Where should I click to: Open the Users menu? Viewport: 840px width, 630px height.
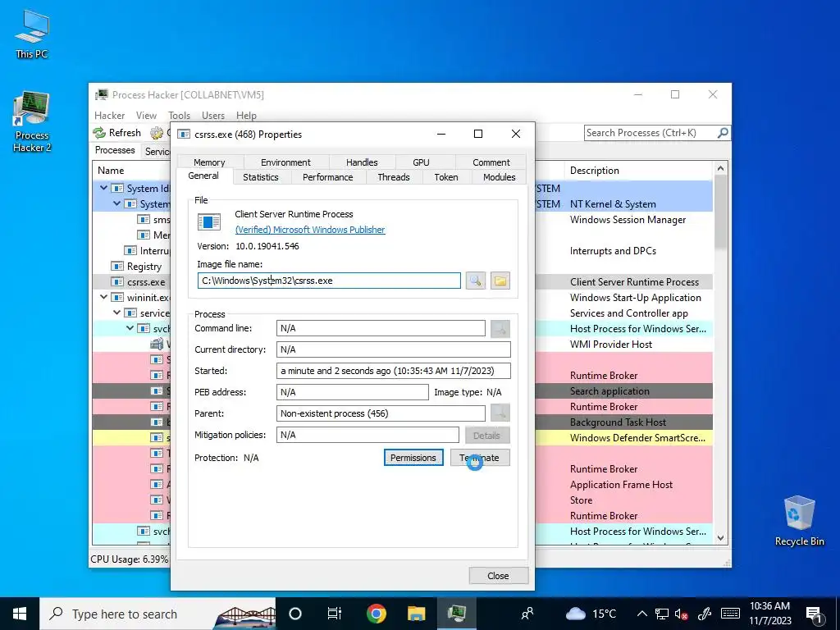coord(213,115)
